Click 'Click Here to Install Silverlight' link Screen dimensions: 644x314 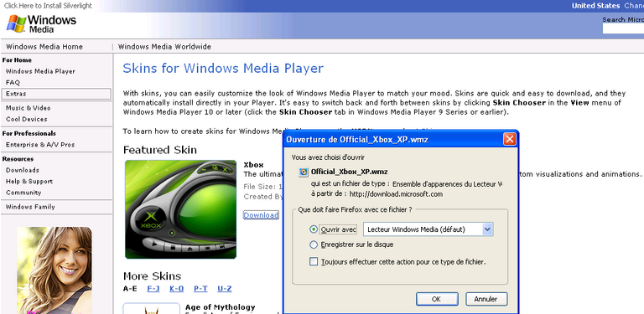48,6
